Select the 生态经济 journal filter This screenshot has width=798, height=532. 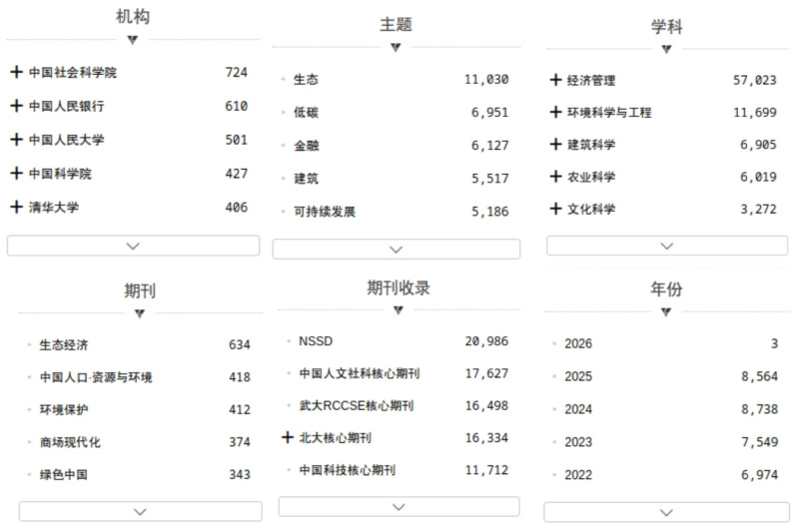64,345
